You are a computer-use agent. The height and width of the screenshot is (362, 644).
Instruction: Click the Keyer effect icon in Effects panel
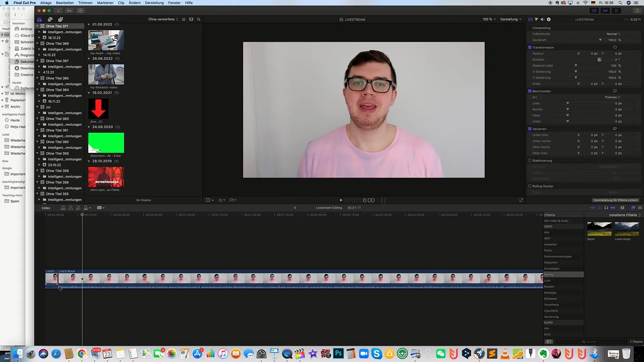point(600,229)
